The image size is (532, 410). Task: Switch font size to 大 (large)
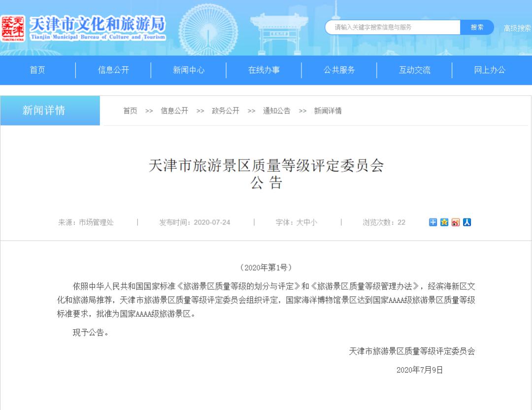(299, 222)
